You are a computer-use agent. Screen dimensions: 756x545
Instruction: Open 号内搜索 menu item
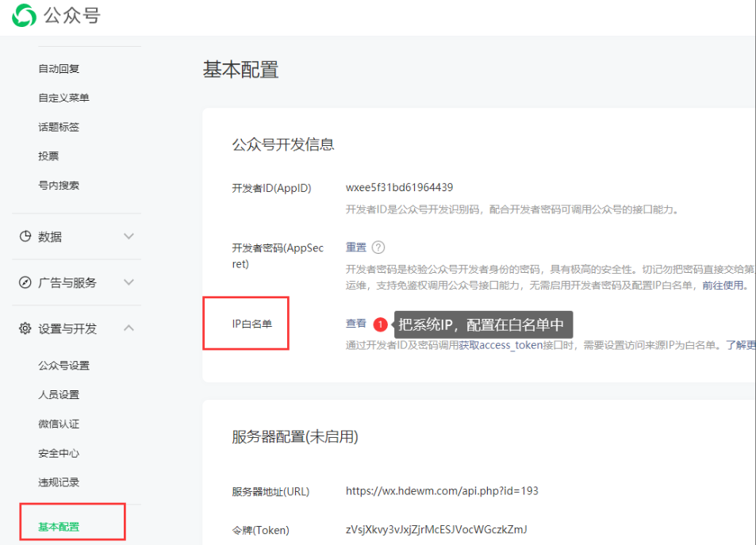click(59, 186)
